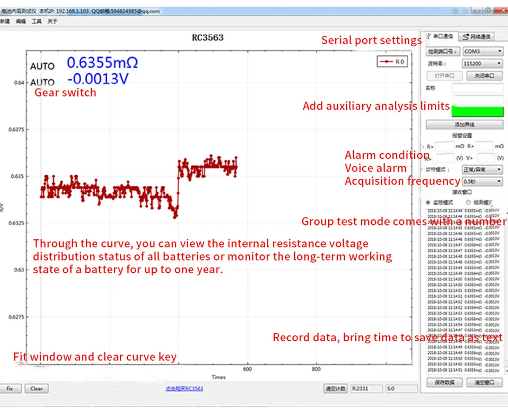The height and width of the screenshot is (420, 508).
Task: Click the 检测端口号 detect port button
Action: point(442,51)
